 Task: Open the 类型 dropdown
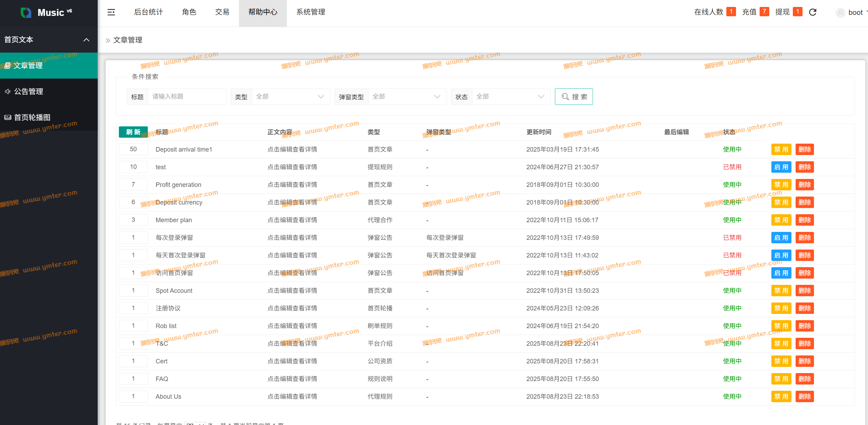click(x=290, y=97)
